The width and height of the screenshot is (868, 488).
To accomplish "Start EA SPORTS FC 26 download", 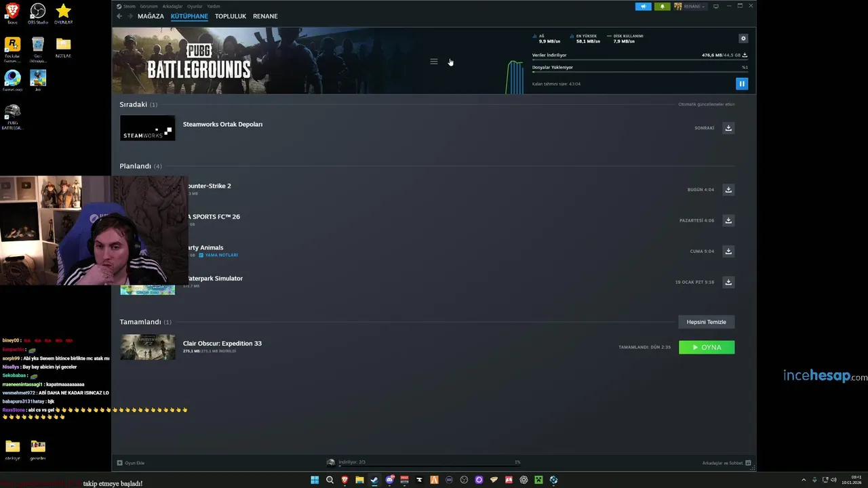I will [x=728, y=220].
